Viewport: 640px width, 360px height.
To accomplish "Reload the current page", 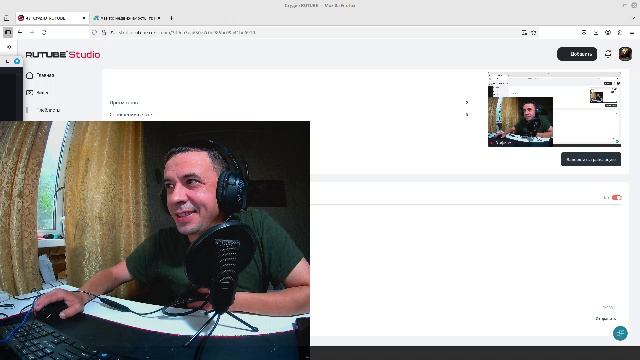I will pyautogui.click(x=44, y=32).
